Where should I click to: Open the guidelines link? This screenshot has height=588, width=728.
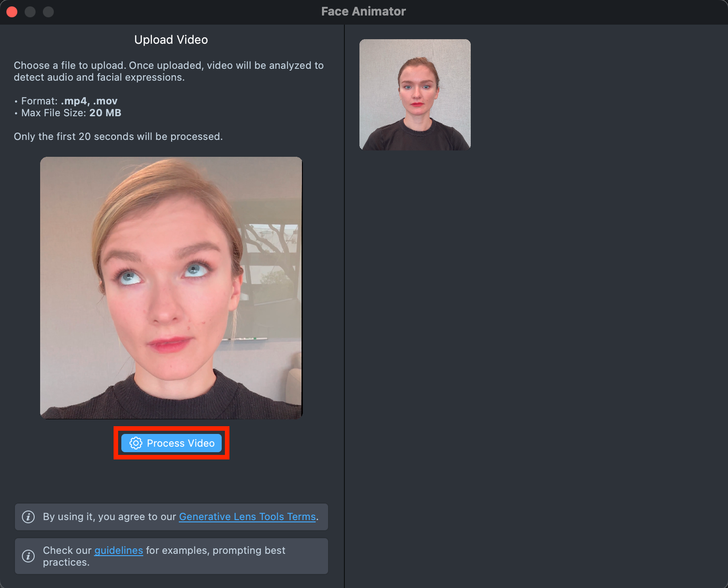pyautogui.click(x=119, y=550)
